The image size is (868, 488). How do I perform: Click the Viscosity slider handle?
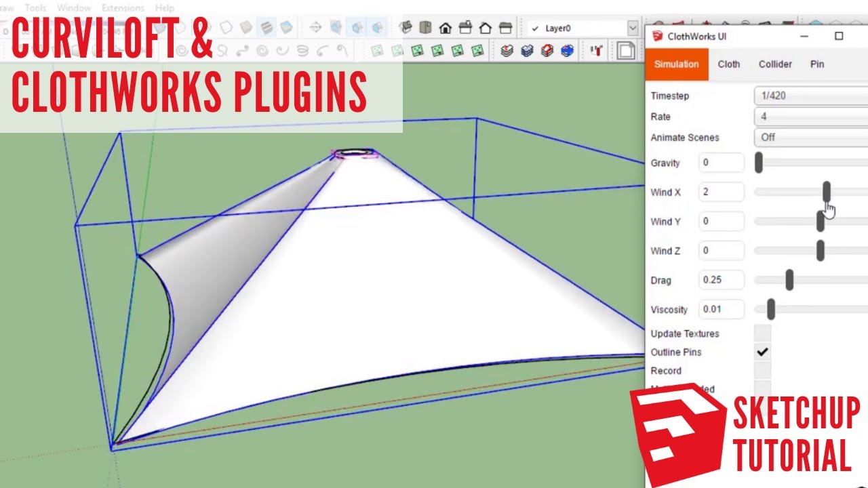[771, 309]
